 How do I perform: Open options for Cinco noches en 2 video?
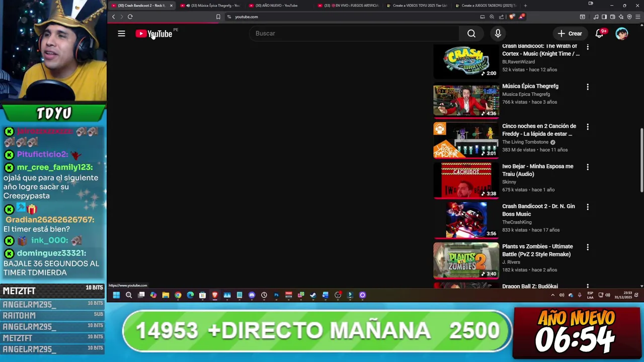click(588, 127)
